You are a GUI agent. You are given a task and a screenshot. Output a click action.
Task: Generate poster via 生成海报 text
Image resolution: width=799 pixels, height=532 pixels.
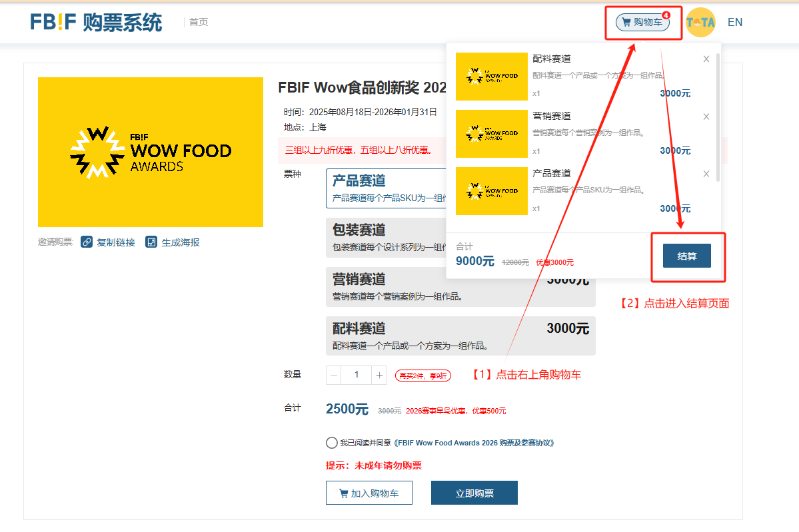[x=181, y=242]
